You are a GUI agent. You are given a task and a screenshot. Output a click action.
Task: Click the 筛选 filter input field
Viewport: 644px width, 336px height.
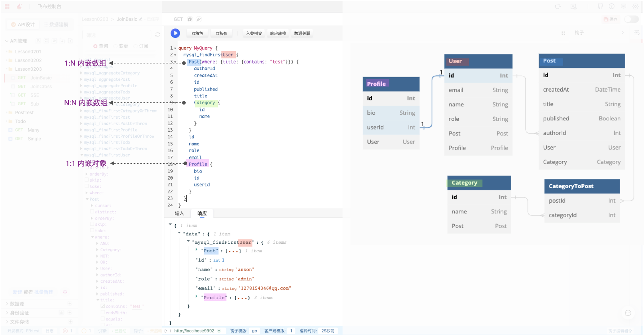coord(116,35)
